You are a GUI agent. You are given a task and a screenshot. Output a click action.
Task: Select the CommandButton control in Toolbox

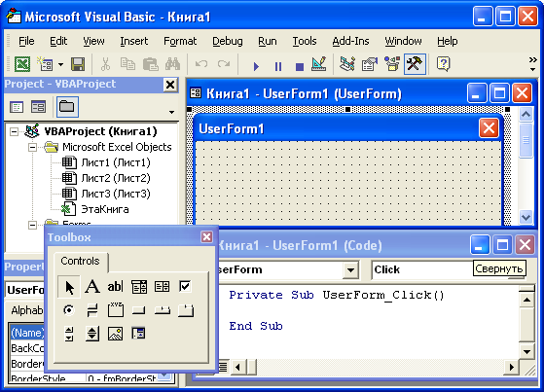(138, 309)
